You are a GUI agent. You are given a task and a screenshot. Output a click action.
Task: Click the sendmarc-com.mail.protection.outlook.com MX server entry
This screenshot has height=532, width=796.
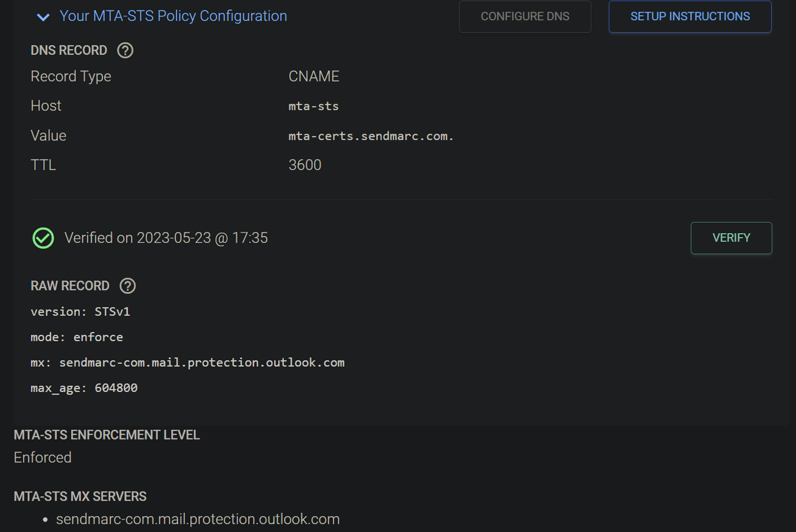tap(198, 519)
